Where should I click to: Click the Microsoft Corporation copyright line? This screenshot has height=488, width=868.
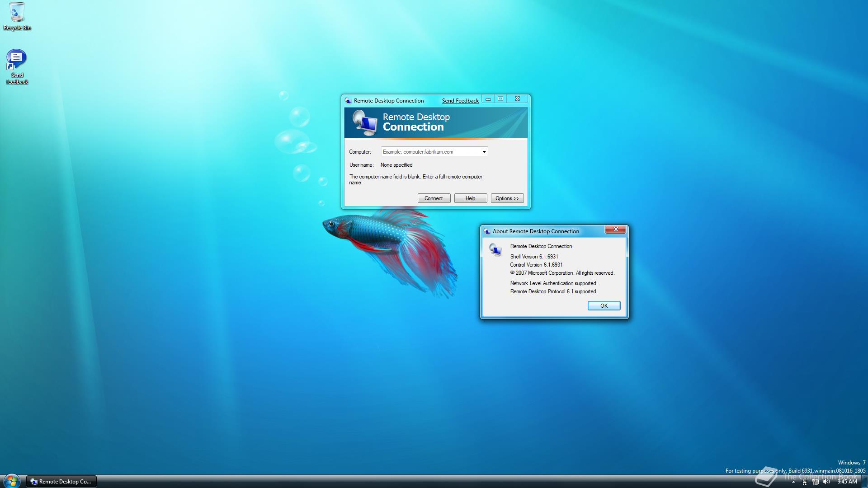tap(562, 273)
